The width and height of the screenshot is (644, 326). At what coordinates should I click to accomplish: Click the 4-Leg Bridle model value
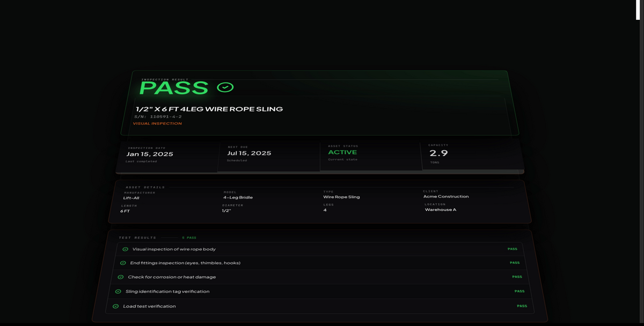238,197
